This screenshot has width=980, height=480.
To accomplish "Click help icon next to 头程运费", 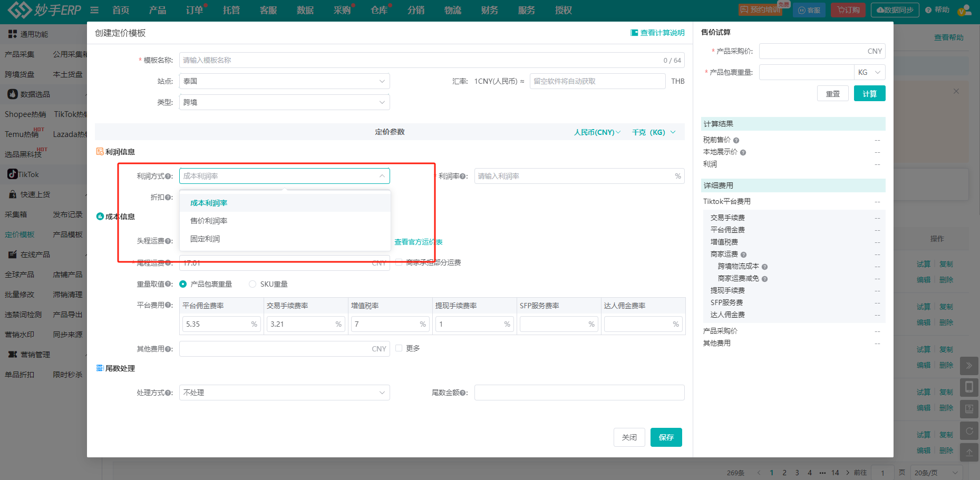I will coord(168,241).
